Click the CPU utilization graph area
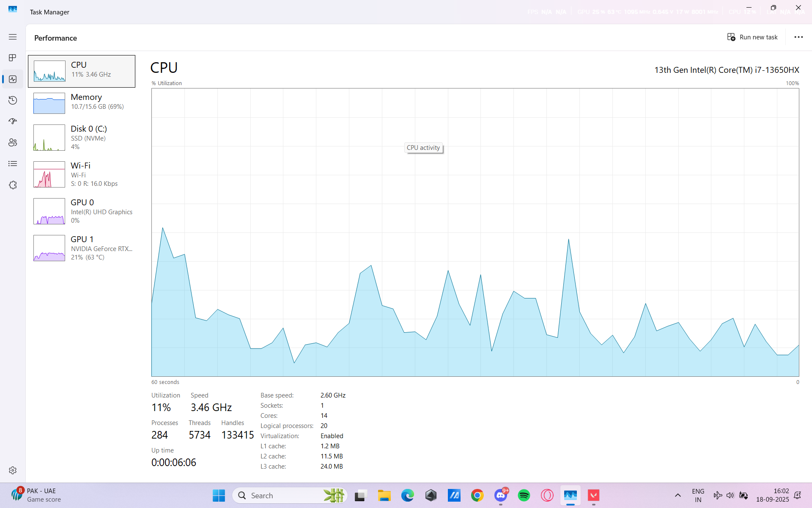This screenshot has height=508, width=812. pos(475,232)
